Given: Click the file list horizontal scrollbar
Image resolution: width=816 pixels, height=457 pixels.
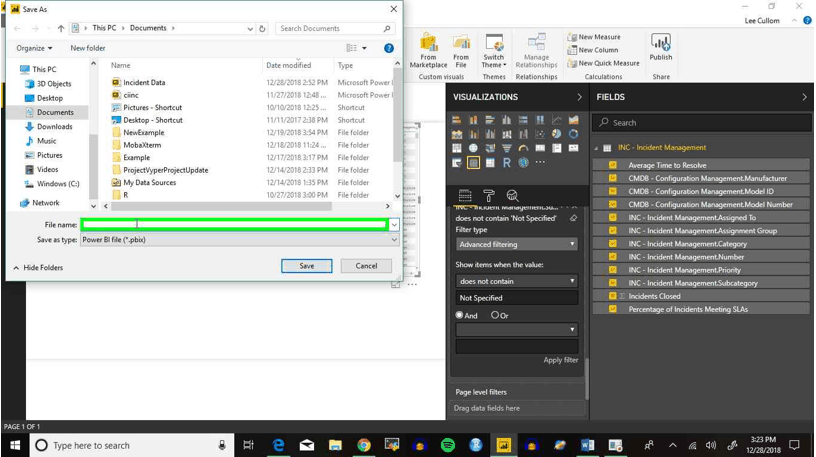Looking at the screenshot, I should [221, 206].
